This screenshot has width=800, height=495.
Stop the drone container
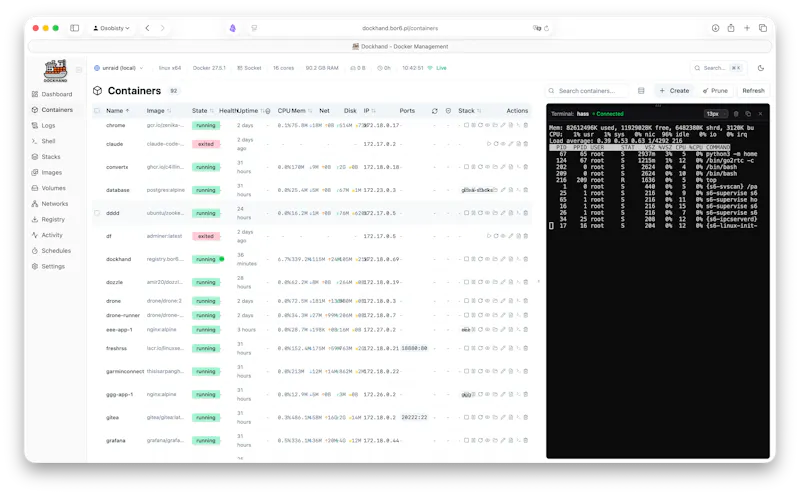[x=466, y=301]
